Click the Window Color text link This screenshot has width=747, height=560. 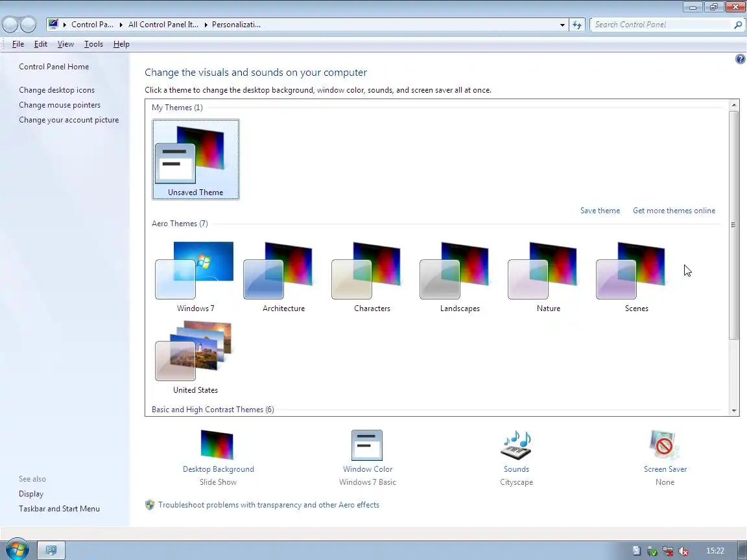click(x=367, y=469)
